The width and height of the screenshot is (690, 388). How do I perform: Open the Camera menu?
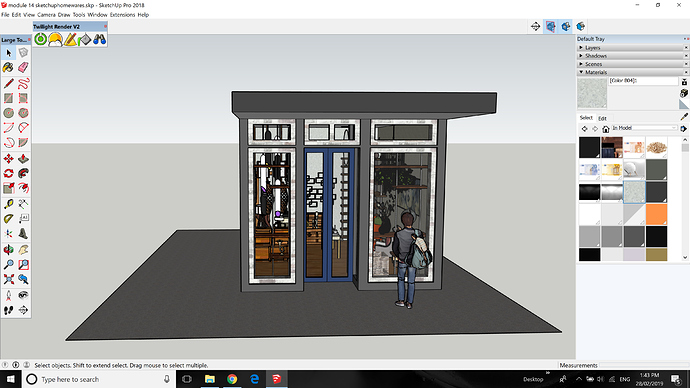pos(46,15)
